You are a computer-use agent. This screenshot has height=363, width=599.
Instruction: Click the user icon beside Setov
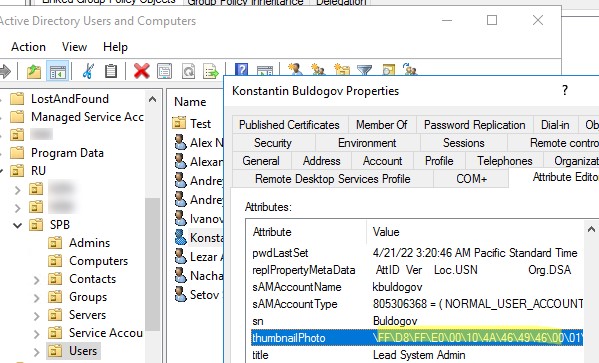180,294
